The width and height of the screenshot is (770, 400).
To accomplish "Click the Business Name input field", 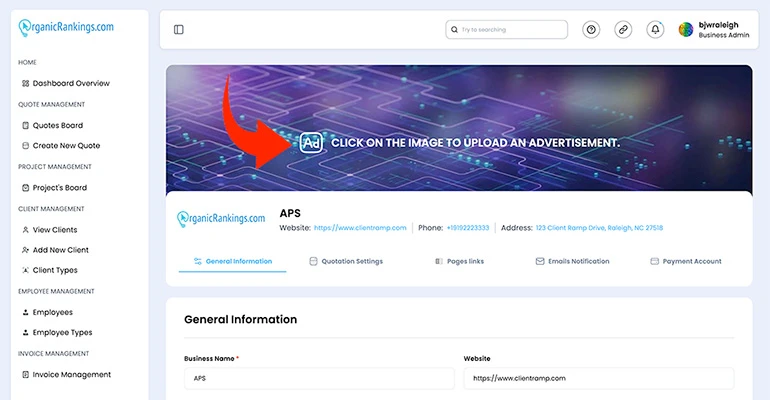I will click(317, 379).
